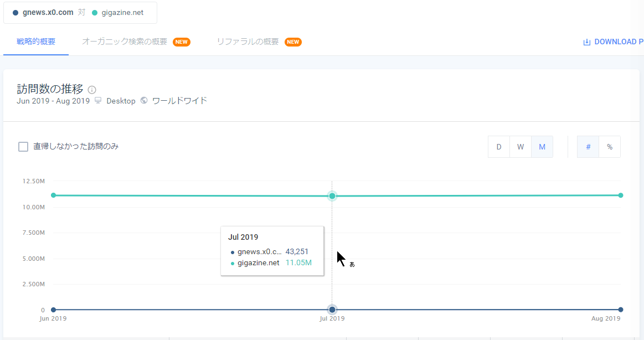Switch chart to weekly W granularity
The image size is (644, 340).
[x=521, y=147]
